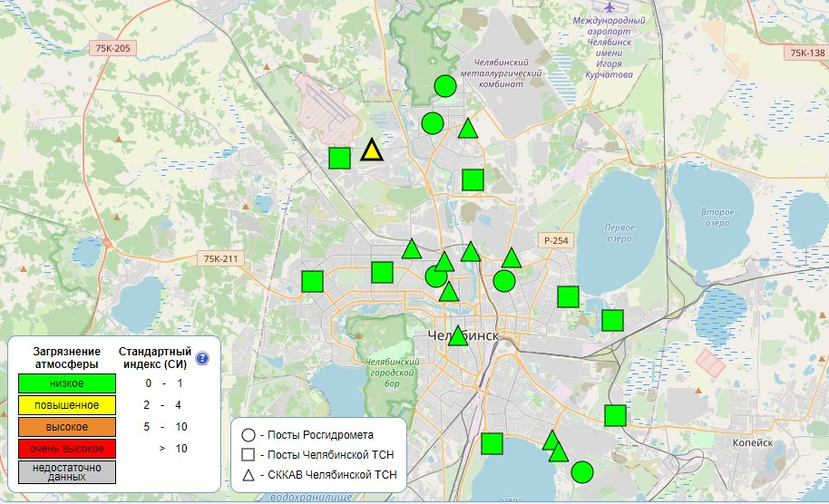The width and height of the screenshot is (829, 504).
Task: Click the orange высокое legend swatch
Action: [x=67, y=427]
